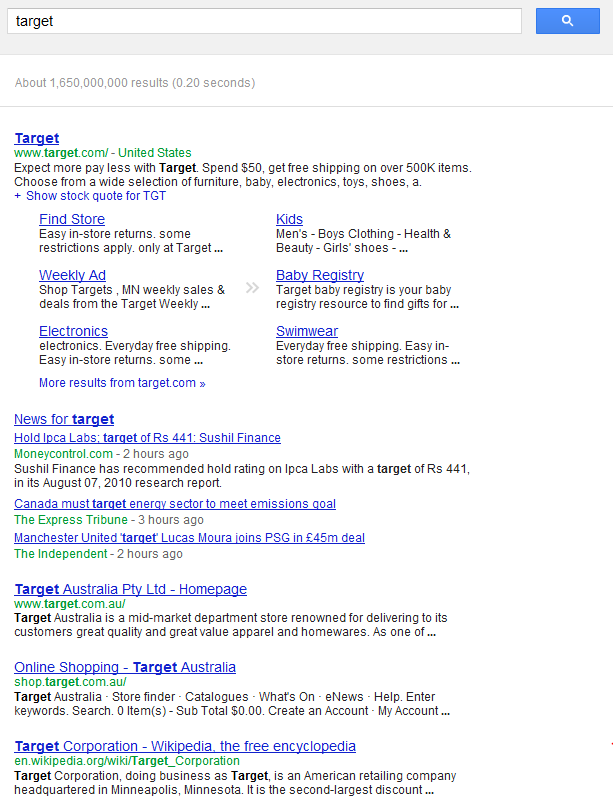Click 'The Express Tribune - 3 hours ago' text
This screenshot has height=808, width=613.
click(x=109, y=520)
